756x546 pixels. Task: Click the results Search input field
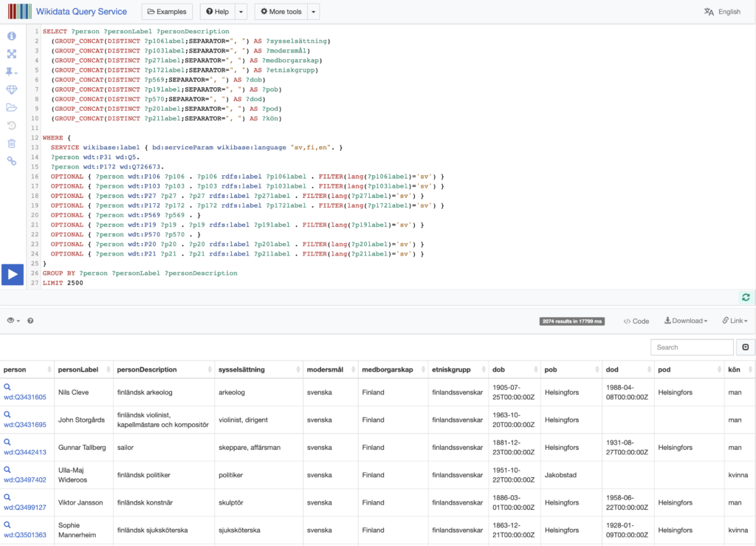pos(692,347)
